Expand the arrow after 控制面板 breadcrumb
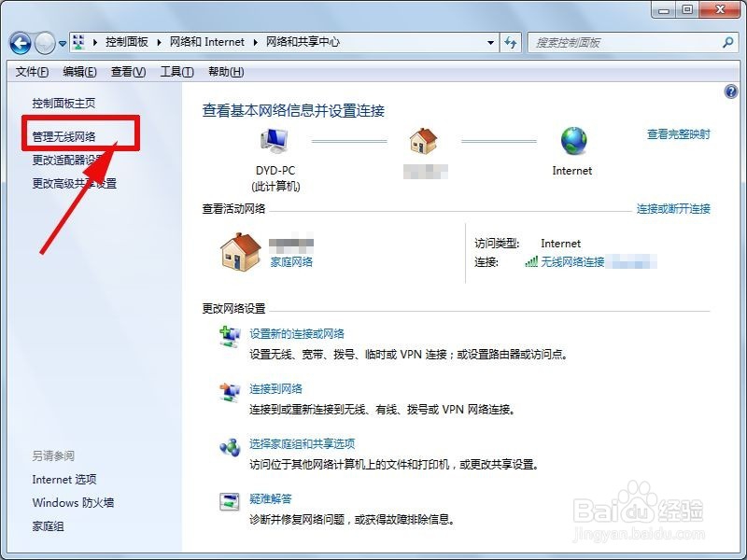This screenshot has height=560, width=747. 159,42
